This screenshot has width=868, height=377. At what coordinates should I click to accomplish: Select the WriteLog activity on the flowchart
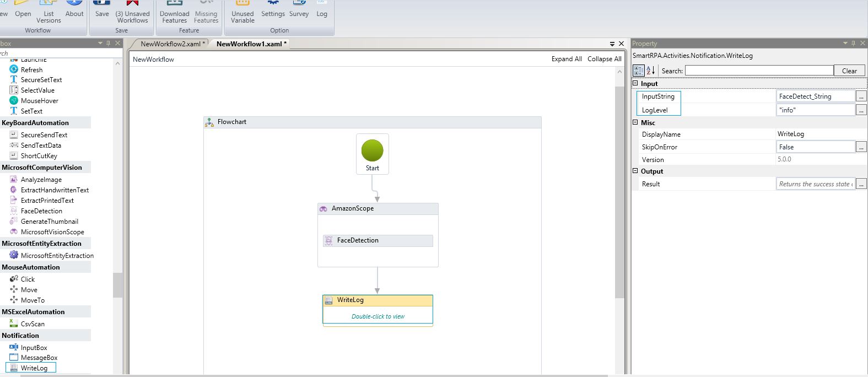point(378,300)
